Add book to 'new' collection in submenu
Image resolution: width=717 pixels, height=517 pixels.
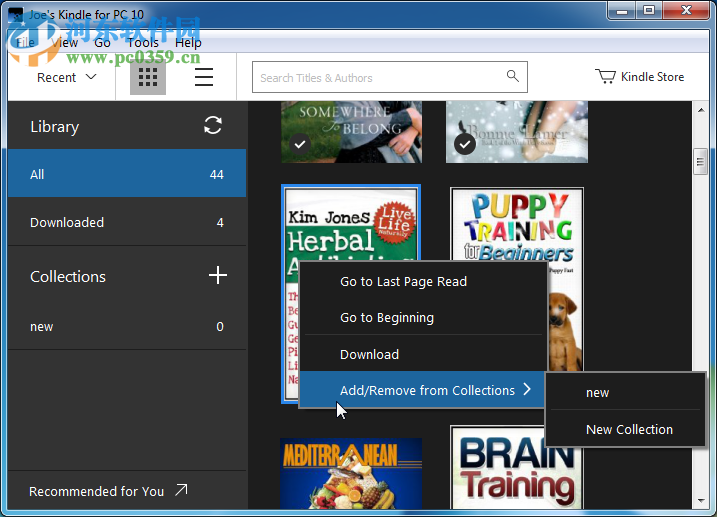tap(626, 392)
